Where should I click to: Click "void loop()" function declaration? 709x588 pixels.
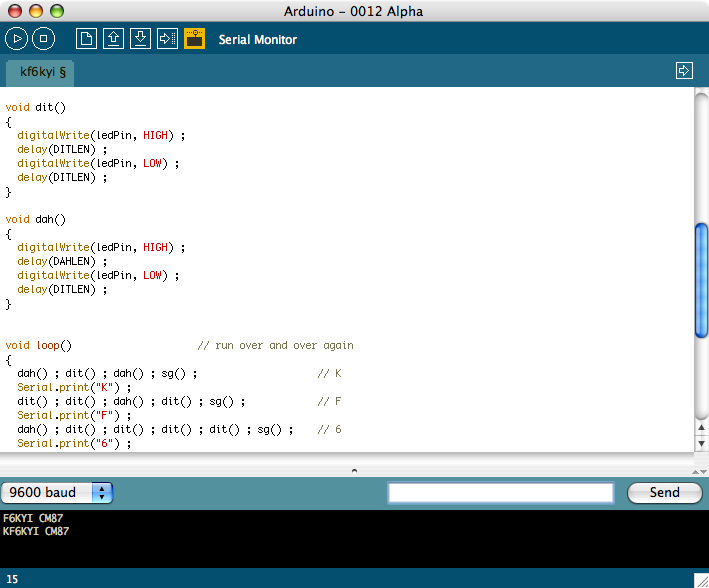click(x=38, y=346)
